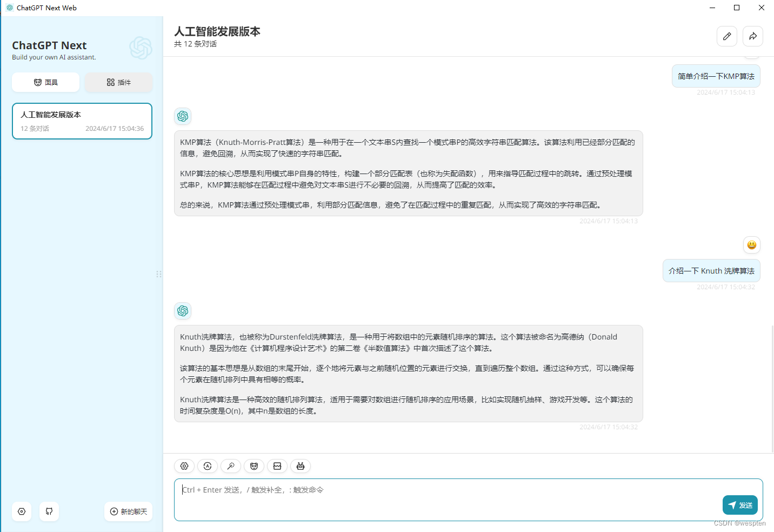
Task: Open the 面具 masks button
Action: pyautogui.click(x=45, y=82)
